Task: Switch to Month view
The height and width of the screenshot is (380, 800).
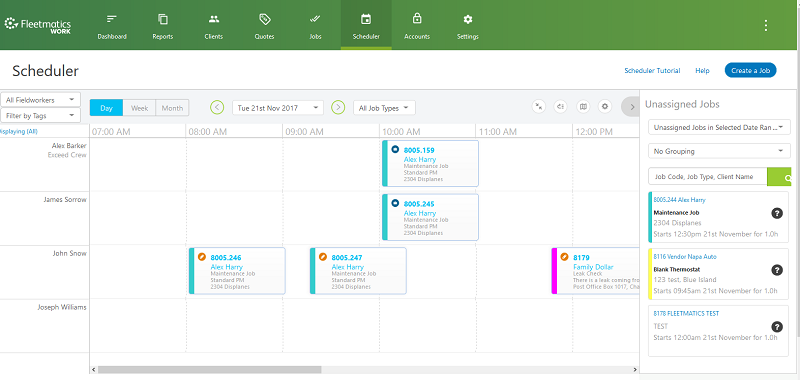Action: (172, 108)
